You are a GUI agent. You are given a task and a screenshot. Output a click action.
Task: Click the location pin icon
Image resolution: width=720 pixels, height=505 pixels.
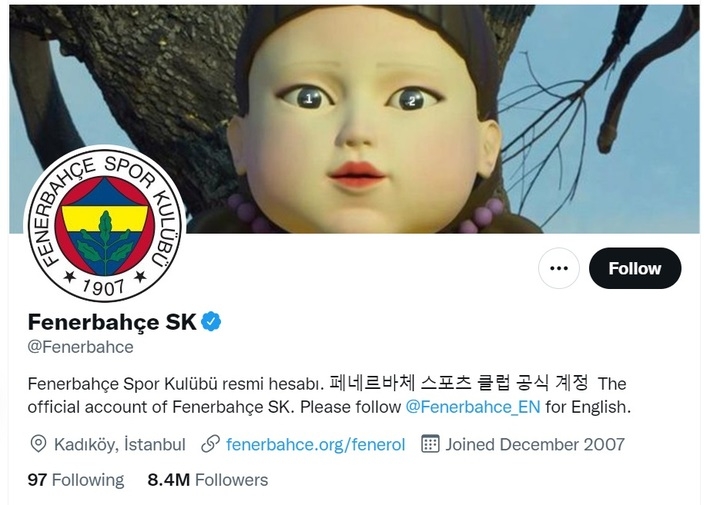pos(38,444)
